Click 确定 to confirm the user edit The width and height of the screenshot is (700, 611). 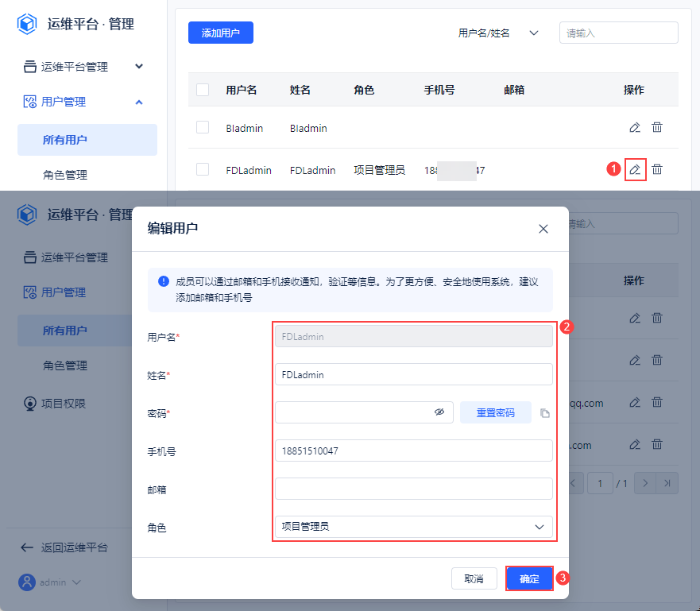[x=529, y=579]
